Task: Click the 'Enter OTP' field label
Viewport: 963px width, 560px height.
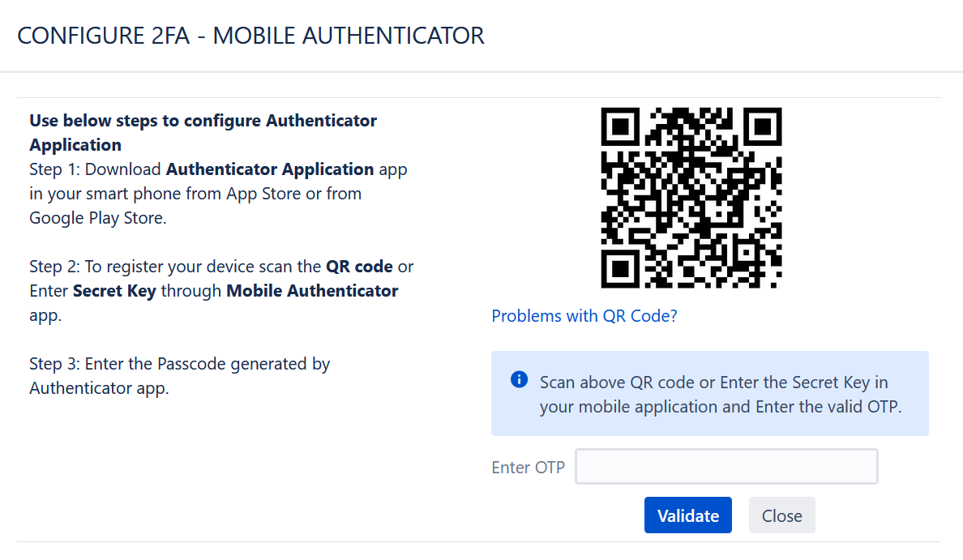Action: click(x=529, y=468)
